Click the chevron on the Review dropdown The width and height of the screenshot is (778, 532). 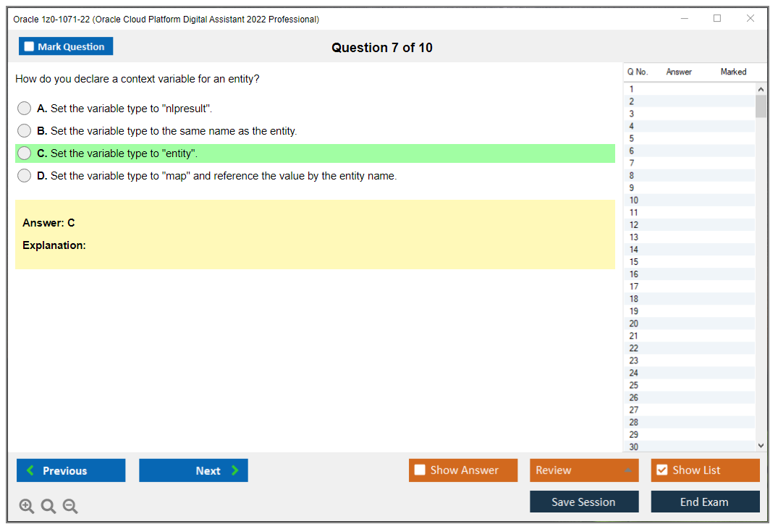click(628, 470)
